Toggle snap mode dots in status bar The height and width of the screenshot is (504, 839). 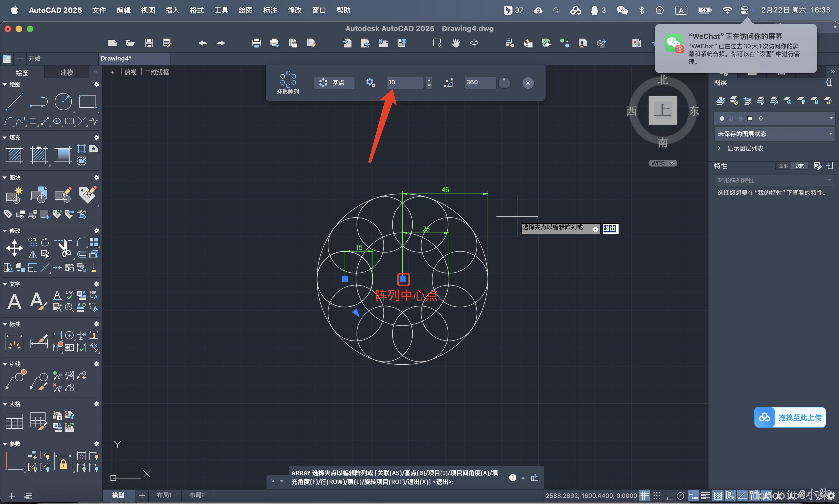[x=657, y=495]
